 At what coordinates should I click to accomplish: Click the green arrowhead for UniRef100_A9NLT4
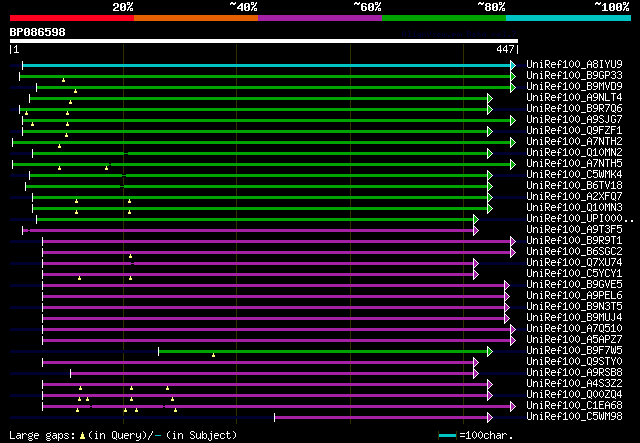tap(489, 98)
